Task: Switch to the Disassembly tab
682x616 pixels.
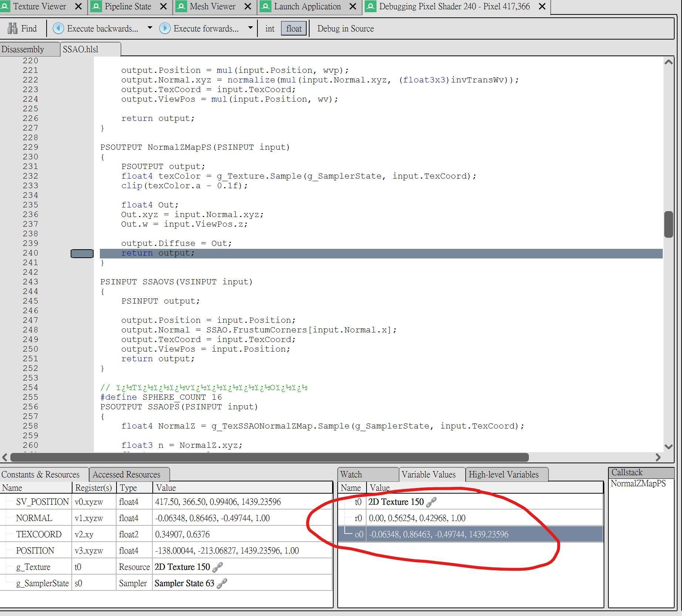Action: point(30,49)
